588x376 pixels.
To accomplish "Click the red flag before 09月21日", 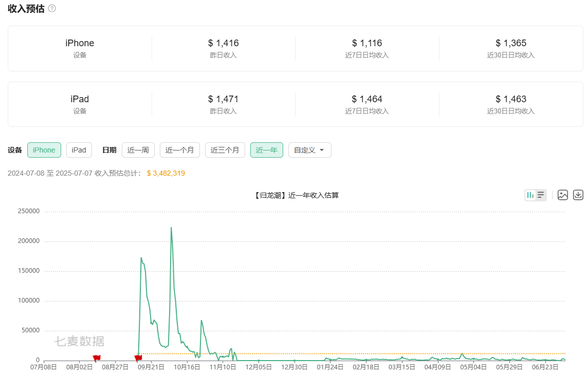I will pos(138,359).
